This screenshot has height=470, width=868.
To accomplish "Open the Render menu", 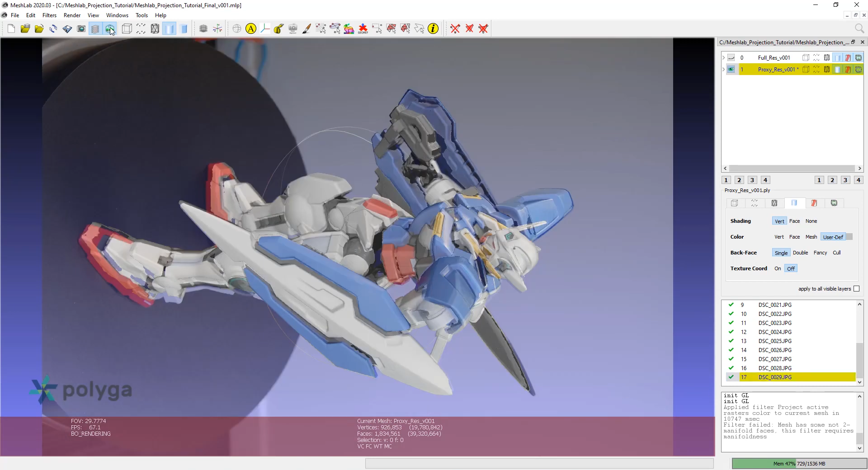I will click(72, 15).
